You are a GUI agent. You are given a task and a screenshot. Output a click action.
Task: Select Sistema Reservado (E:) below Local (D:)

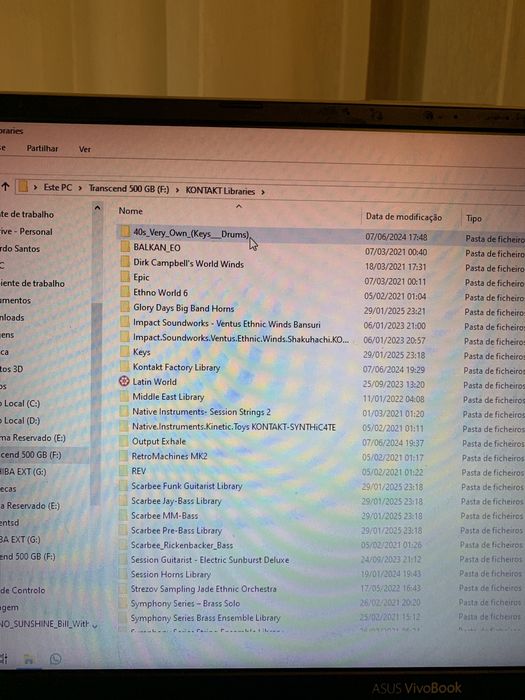[33, 438]
